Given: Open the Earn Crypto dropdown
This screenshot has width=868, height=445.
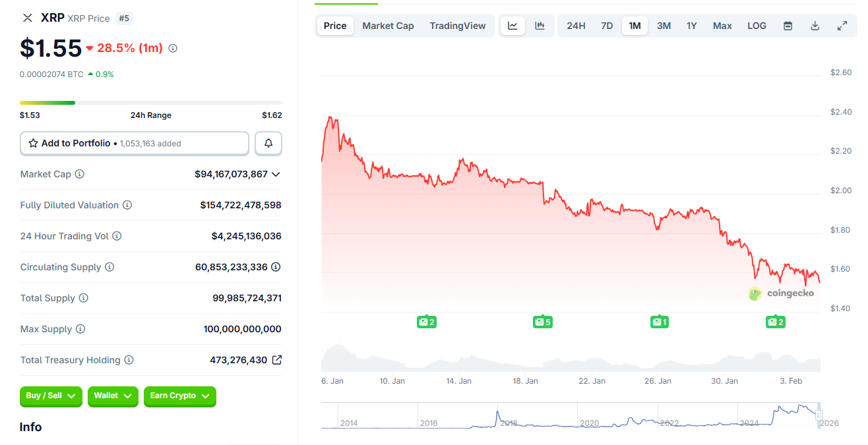Looking at the screenshot, I should pos(179,396).
